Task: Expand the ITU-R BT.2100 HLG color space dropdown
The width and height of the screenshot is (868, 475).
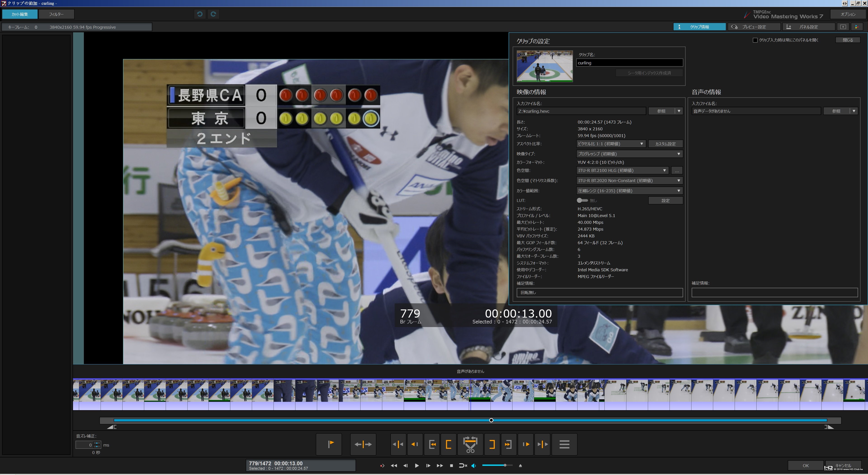Action: pyautogui.click(x=622, y=170)
